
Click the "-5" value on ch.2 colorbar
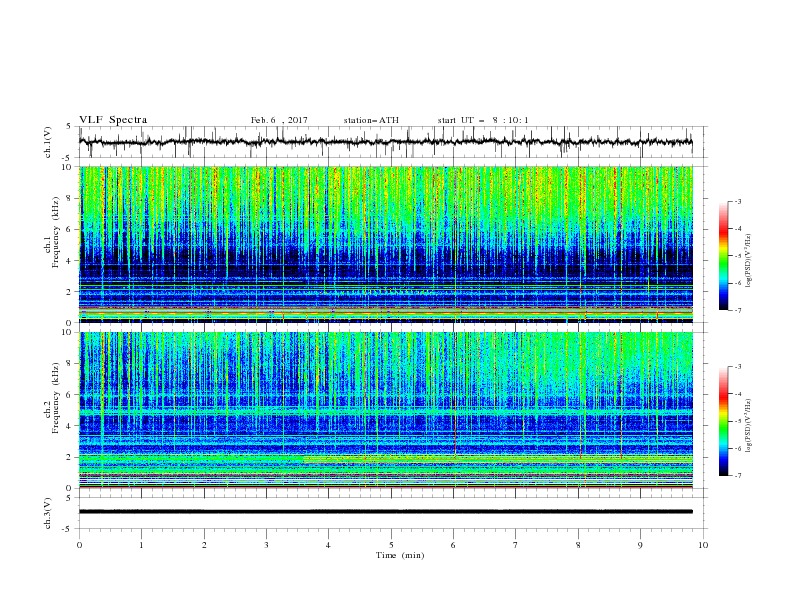[737, 421]
